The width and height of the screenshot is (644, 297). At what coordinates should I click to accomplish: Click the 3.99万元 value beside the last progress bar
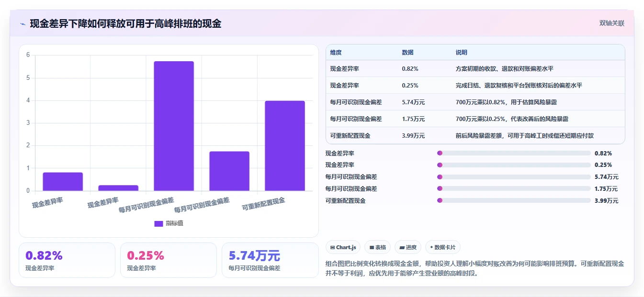coord(606,201)
